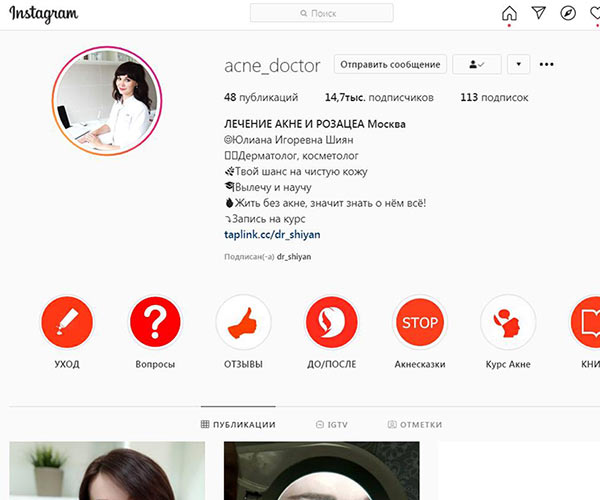This screenshot has width=600, height=500.
Task: Open second post thumbnail with ring light
Action: [x=321, y=471]
